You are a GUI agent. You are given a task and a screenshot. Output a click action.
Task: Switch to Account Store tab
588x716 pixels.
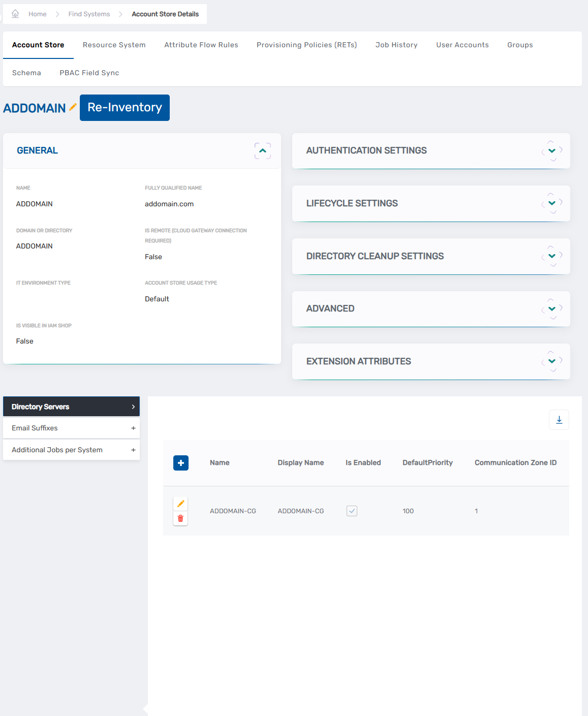click(38, 45)
